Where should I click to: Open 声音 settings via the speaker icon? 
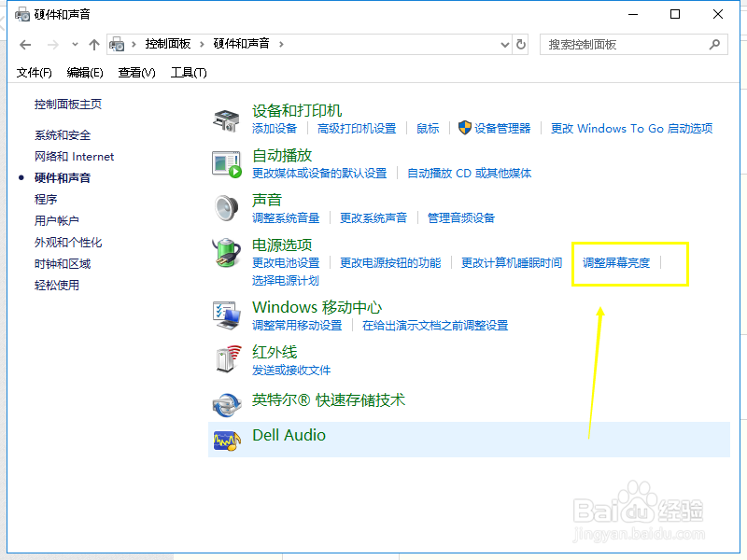pos(225,207)
